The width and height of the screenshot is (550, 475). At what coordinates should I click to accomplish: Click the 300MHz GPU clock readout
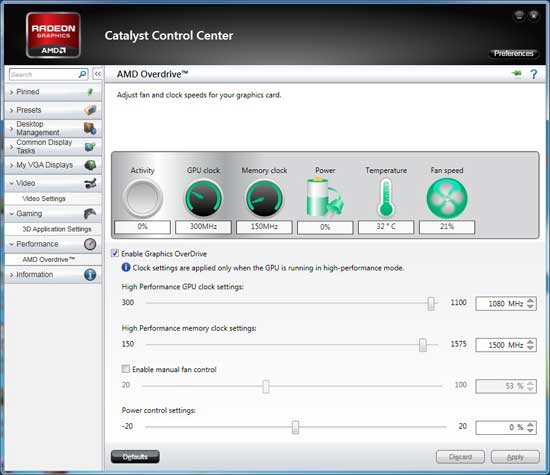coord(203,227)
